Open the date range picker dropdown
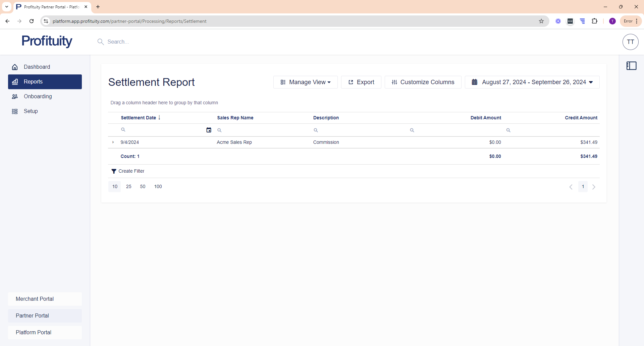 [x=532, y=82]
